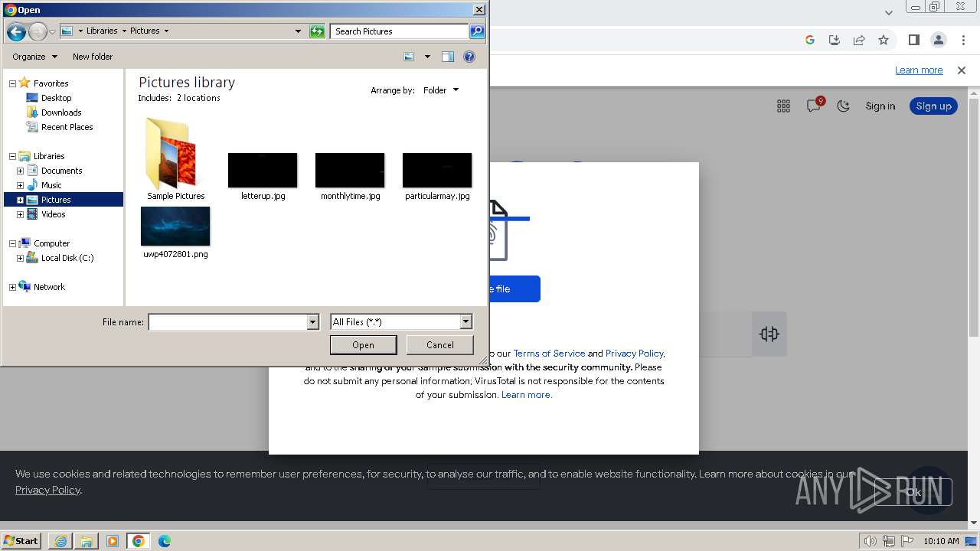Select Network in the navigation tree
The height and width of the screenshot is (551, 980).
coord(49,287)
